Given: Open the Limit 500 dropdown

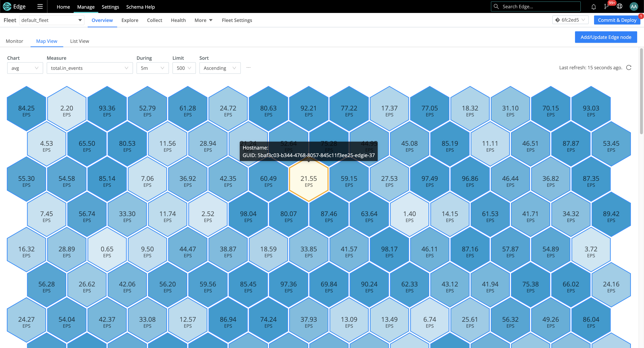Looking at the screenshot, I should [184, 68].
